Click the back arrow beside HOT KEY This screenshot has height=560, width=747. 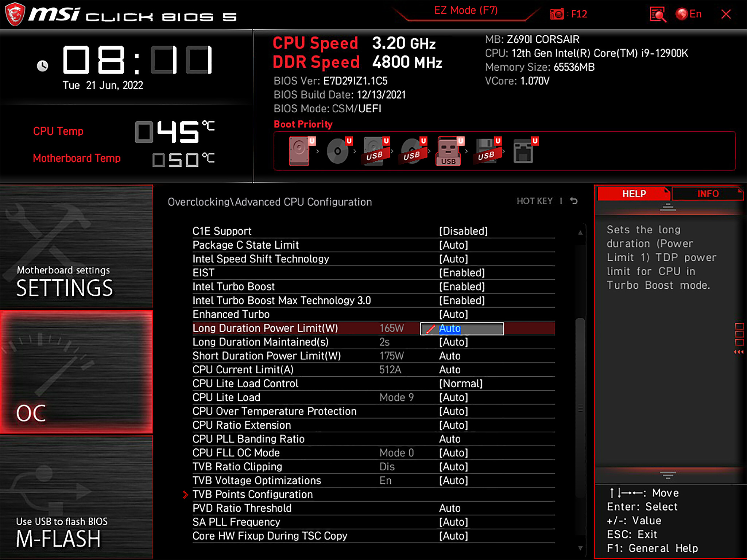574,201
